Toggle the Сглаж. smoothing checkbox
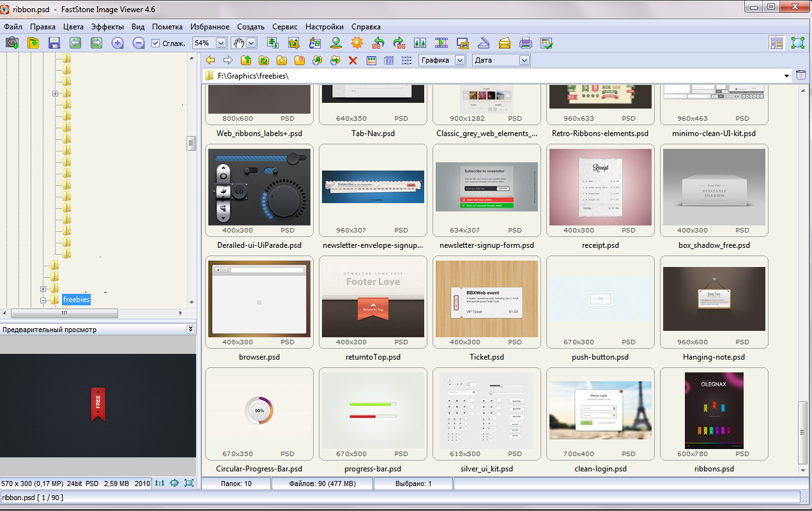812x511 pixels. coord(156,43)
